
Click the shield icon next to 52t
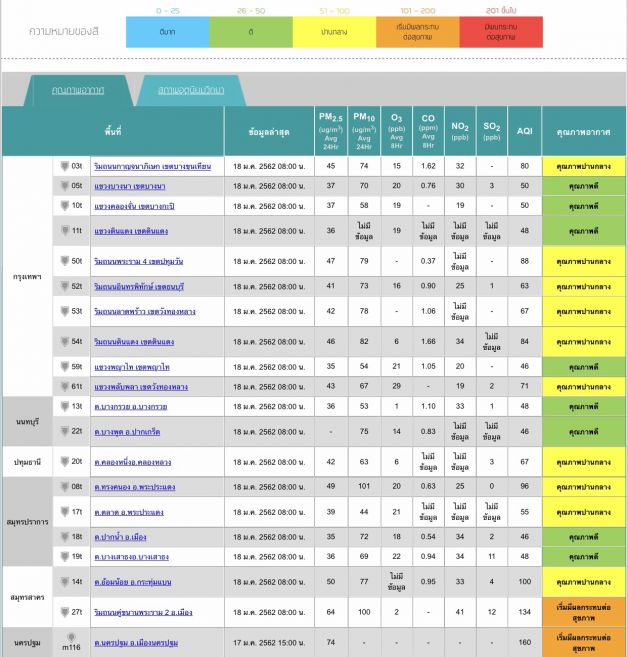65,286
